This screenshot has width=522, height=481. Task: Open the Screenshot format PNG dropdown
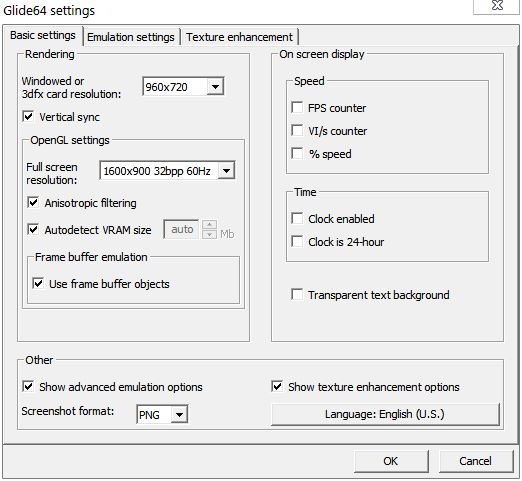(x=162, y=414)
